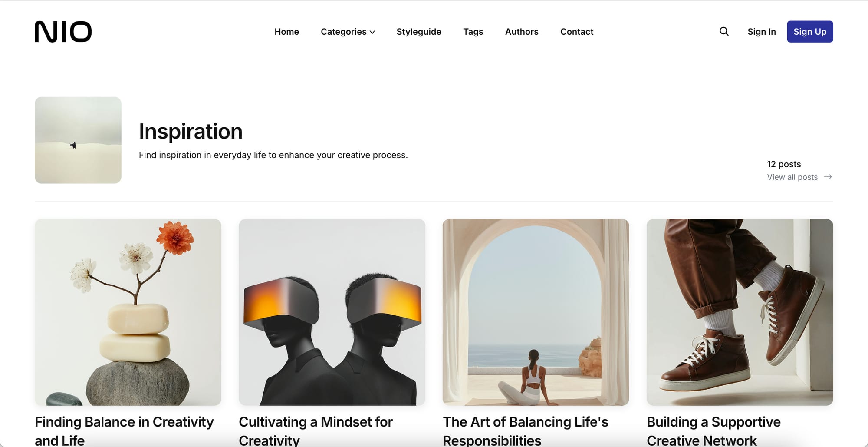The image size is (868, 447).
Task: Open the woman under archway post image
Action: [x=536, y=312]
